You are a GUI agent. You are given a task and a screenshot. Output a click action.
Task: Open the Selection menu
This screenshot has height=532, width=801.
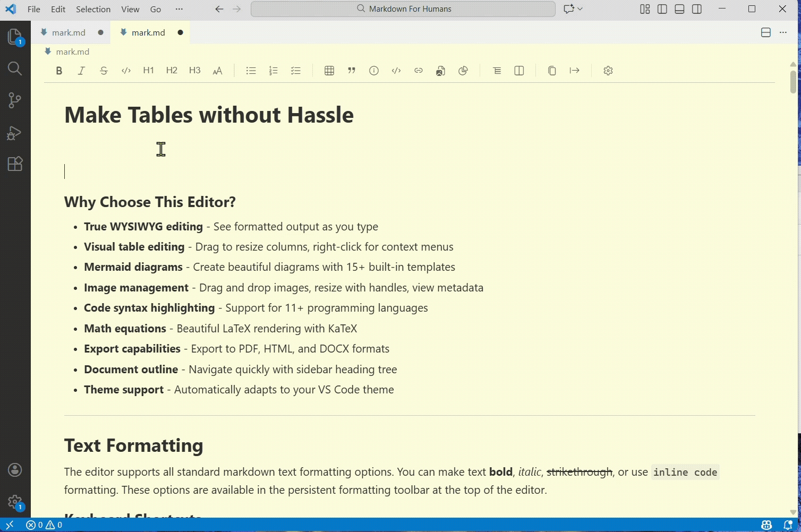[x=93, y=8]
